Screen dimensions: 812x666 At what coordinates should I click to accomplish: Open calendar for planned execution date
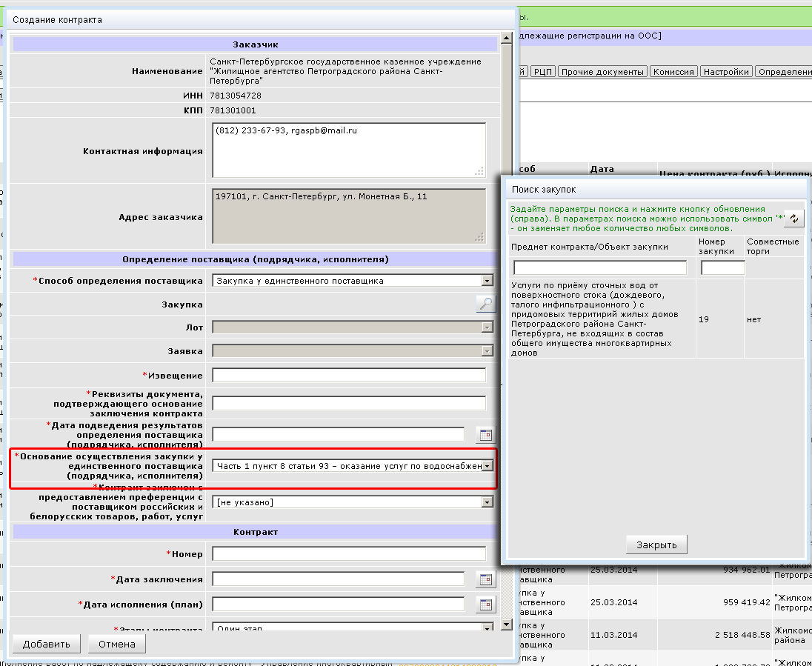pyautogui.click(x=486, y=605)
